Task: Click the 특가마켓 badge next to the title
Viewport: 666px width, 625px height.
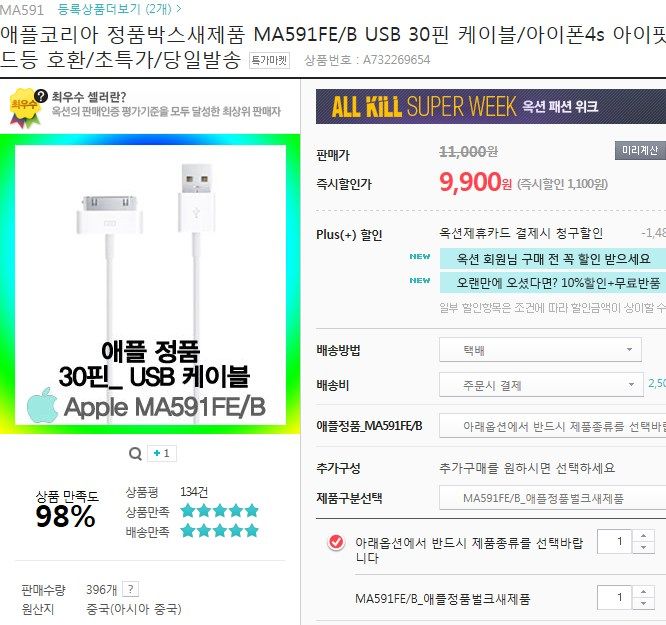Action: pos(269,60)
